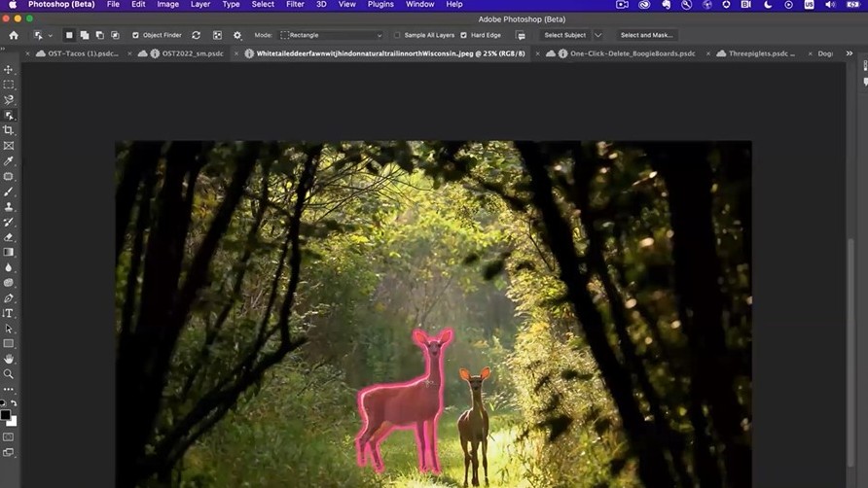The width and height of the screenshot is (868, 488).
Task: Select the Path Selection tool
Action: tap(9, 329)
